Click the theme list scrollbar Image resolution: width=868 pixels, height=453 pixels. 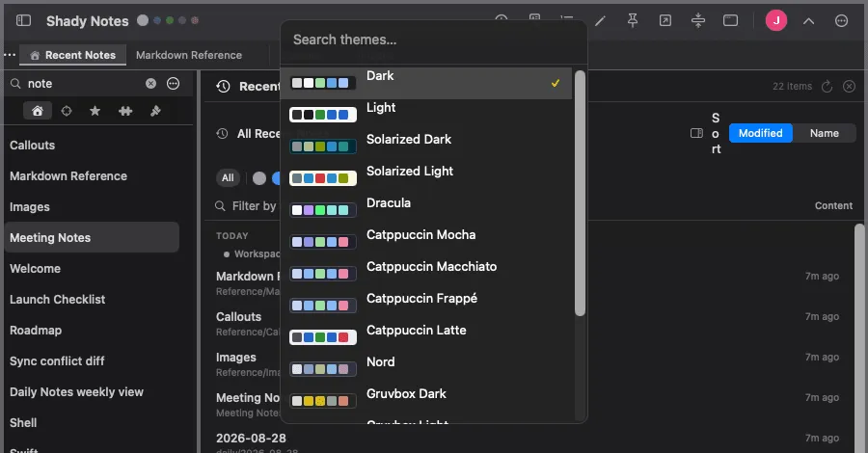[x=580, y=194]
